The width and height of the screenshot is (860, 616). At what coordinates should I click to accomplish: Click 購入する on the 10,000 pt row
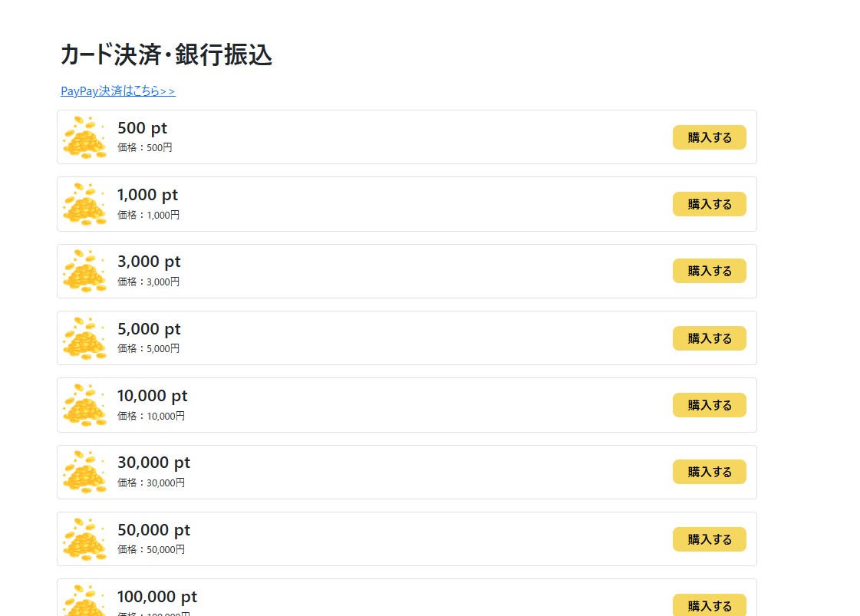pos(709,405)
